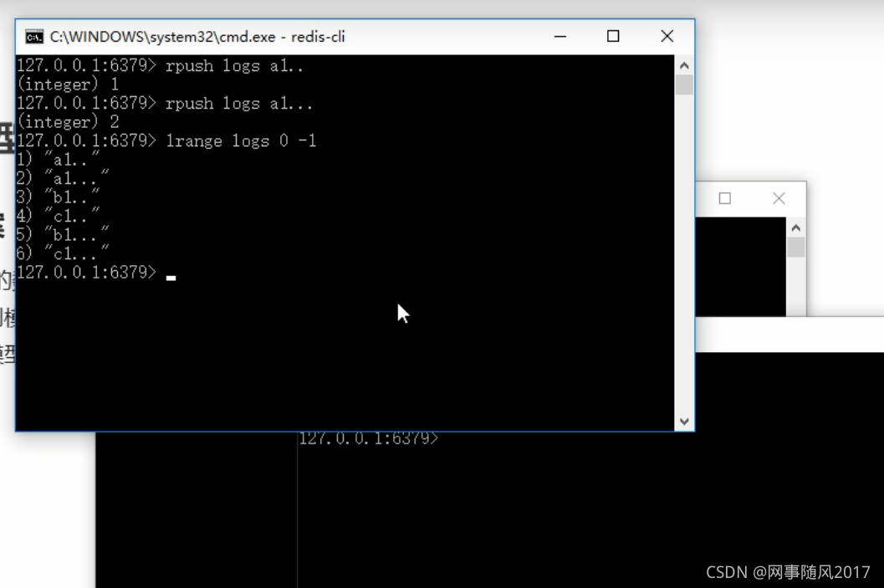Click list result 6) "c1..."
This screenshot has width=884, height=588.
63,253
